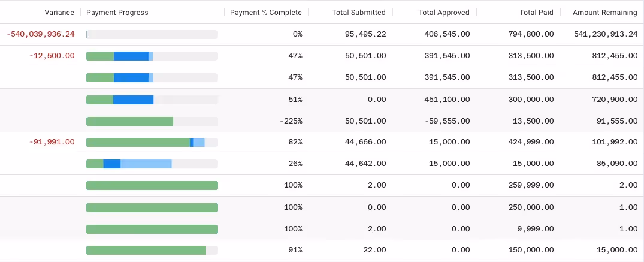This screenshot has width=644, height=262.
Task: Click the Payment % Complete column header
Action: 266,13
